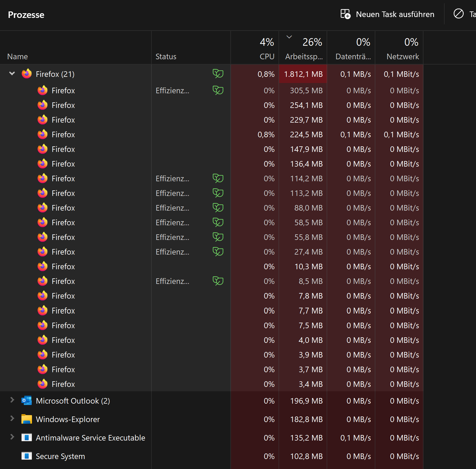Click Firefox icon in the 3,4 MB row
This screenshot has height=469, width=476.
[x=43, y=384]
